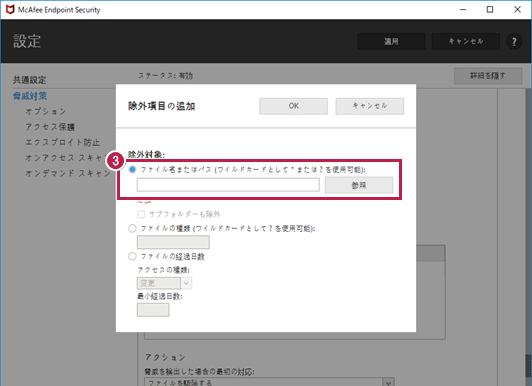Open オンアクセス スキャン in the sidebar
The height and width of the screenshot is (386, 532).
[64, 158]
